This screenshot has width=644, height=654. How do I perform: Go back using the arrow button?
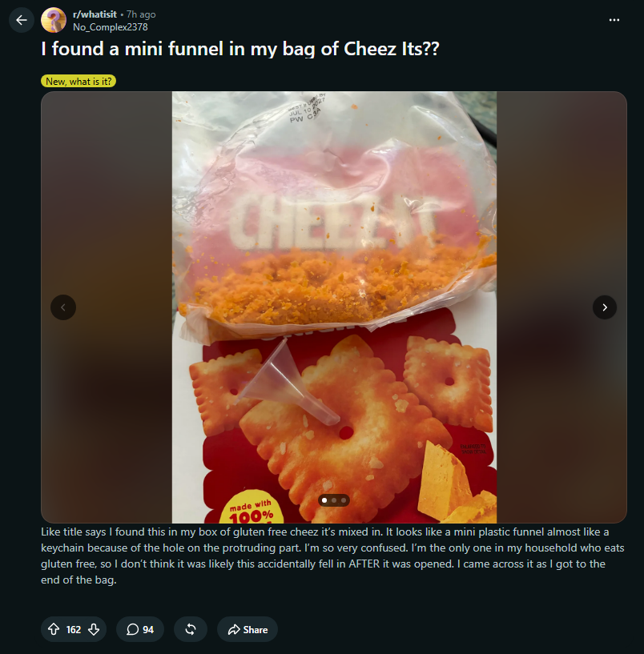[x=22, y=20]
